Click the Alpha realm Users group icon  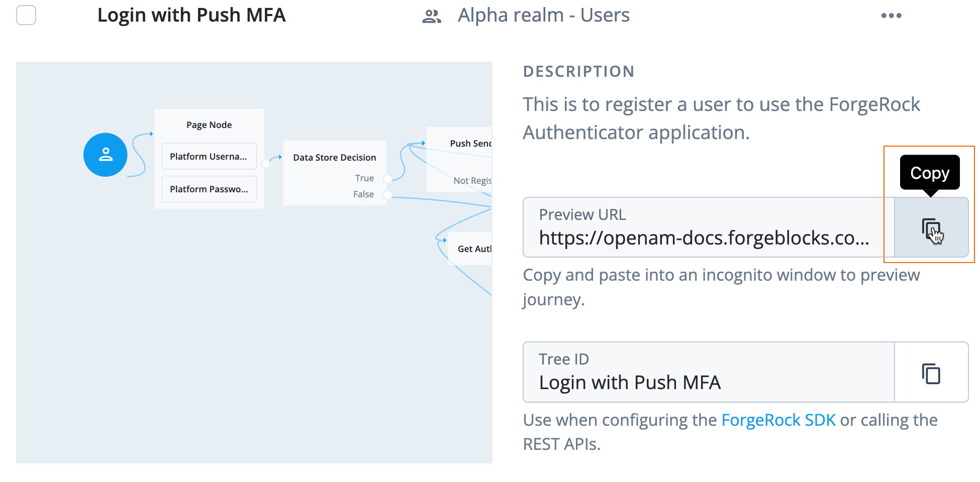[432, 15]
